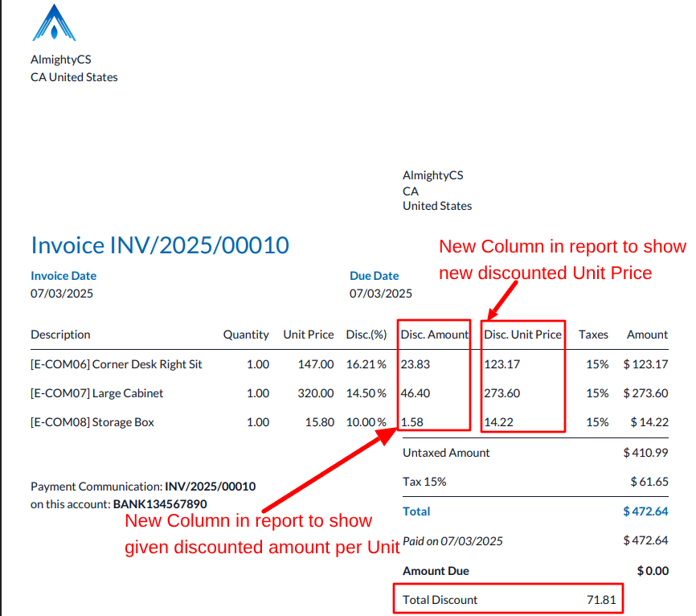Select the Corner Desk Right Sit line
This screenshot has height=616, width=696.
(x=117, y=364)
